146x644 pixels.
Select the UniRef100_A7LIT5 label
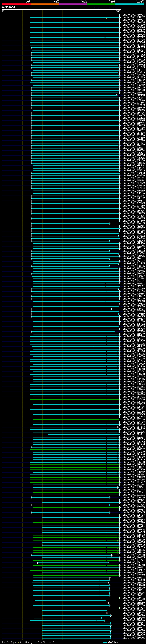click(134, 48)
